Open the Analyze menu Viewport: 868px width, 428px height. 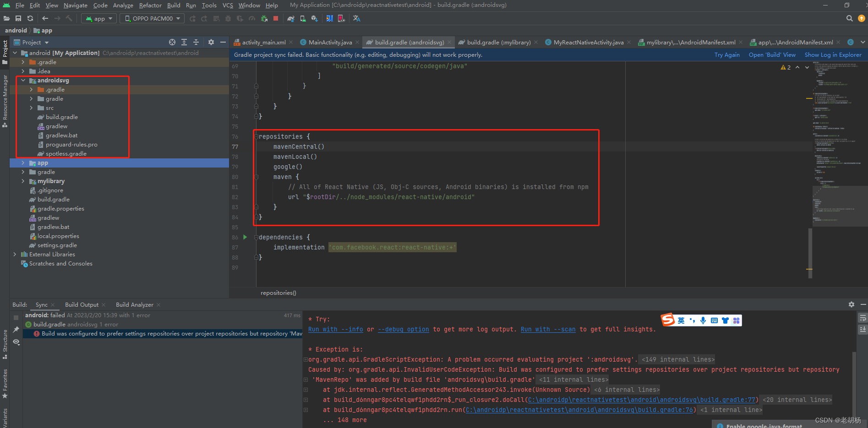(123, 5)
